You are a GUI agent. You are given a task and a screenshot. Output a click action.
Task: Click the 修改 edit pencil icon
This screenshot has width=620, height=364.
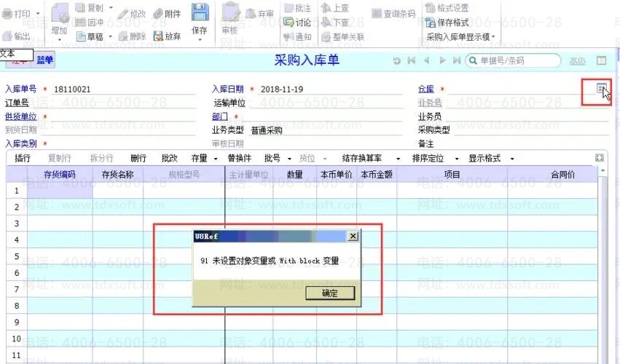point(123,14)
